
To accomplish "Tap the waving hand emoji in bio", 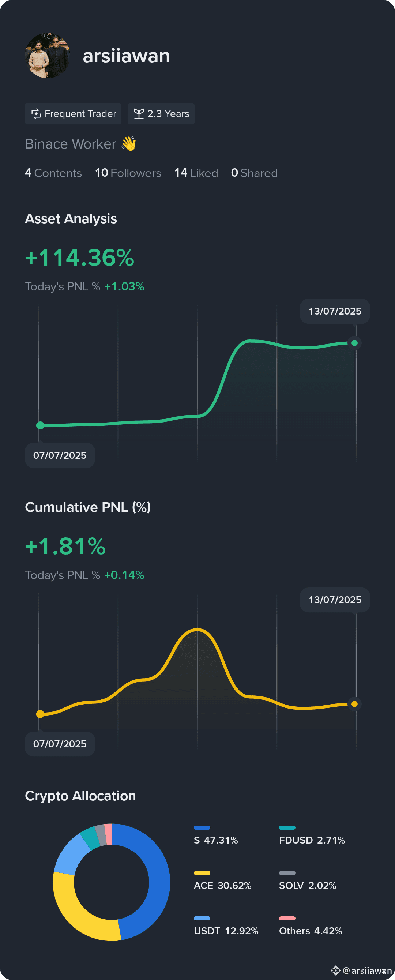I will click(129, 144).
